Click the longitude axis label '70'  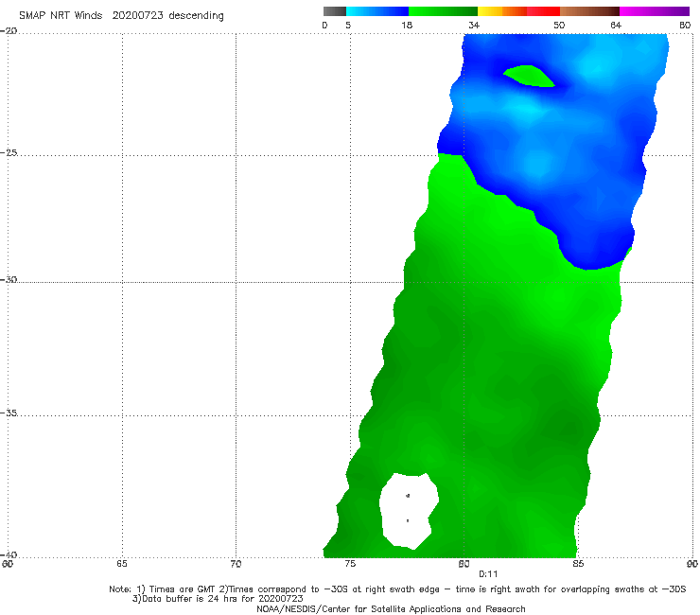236,564
